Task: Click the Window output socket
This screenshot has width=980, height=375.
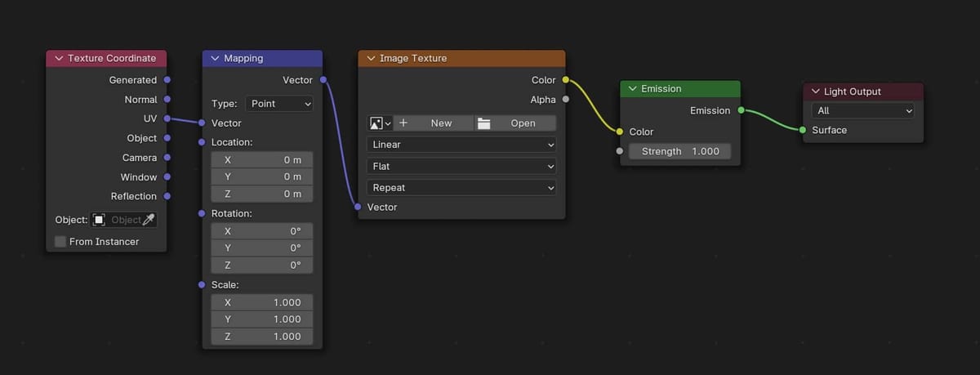Action: [167, 176]
